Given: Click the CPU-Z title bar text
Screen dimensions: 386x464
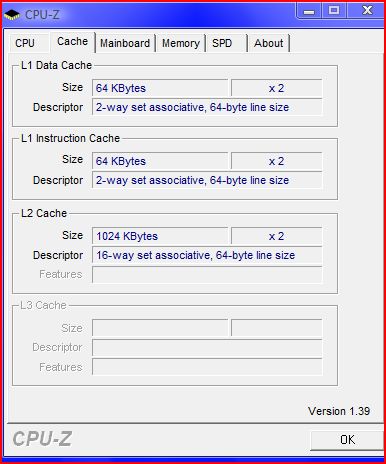Looking at the screenshot, I should pyautogui.click(x=42, y=15).
